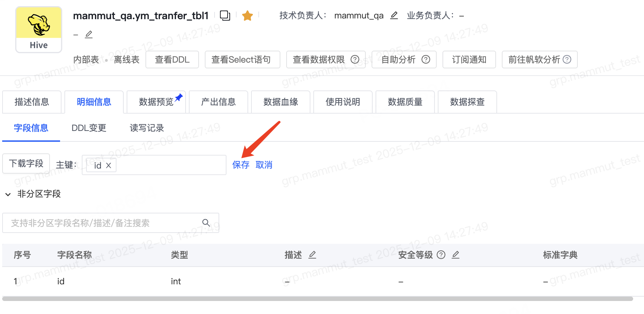Toggle the favorite star icon

247,16
